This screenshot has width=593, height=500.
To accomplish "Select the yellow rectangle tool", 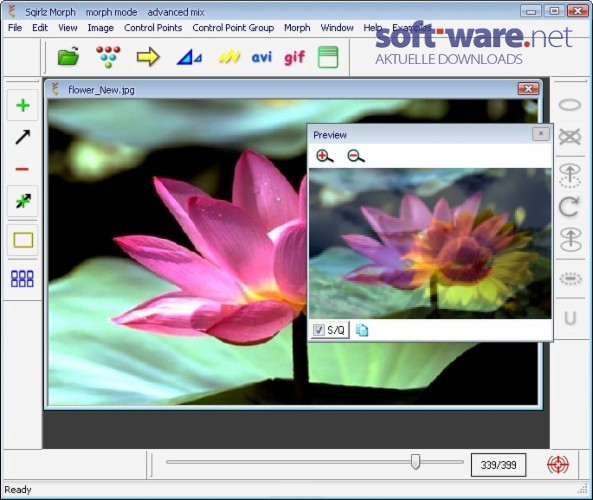I will point(23,240).
